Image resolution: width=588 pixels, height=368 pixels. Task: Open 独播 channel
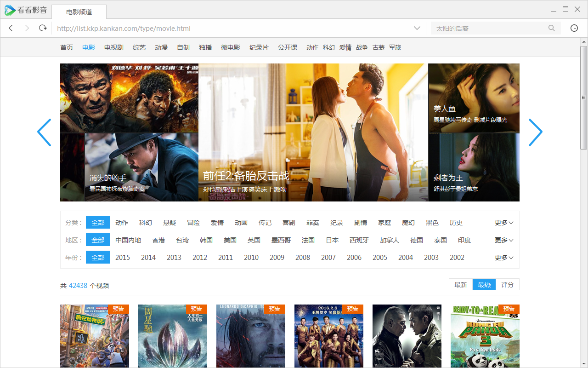205,47
